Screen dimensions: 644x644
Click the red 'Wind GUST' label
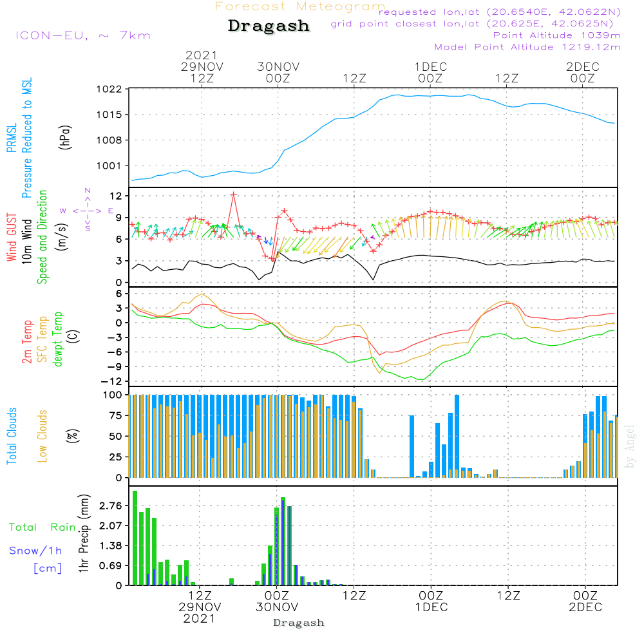click(x=12, y=237)
